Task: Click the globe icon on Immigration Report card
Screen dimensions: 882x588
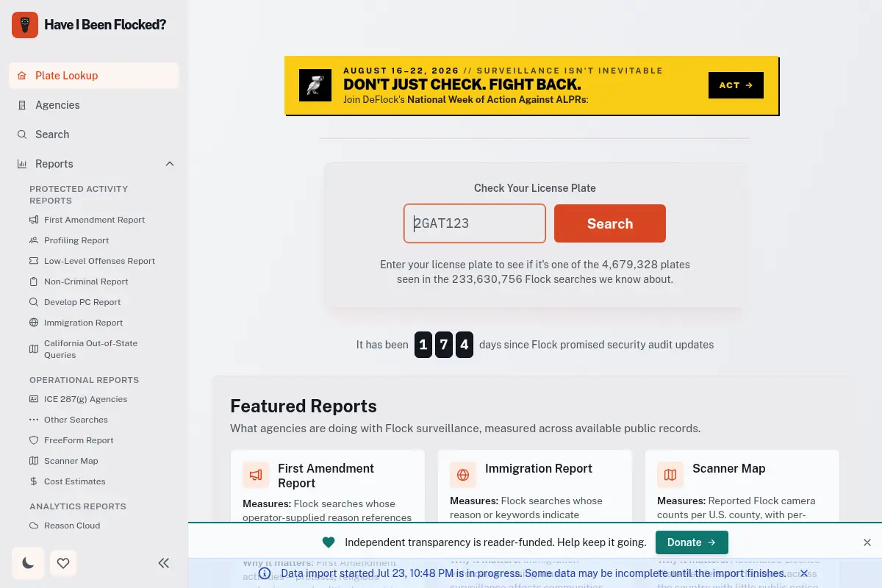Action: click(x=463, y=475)
